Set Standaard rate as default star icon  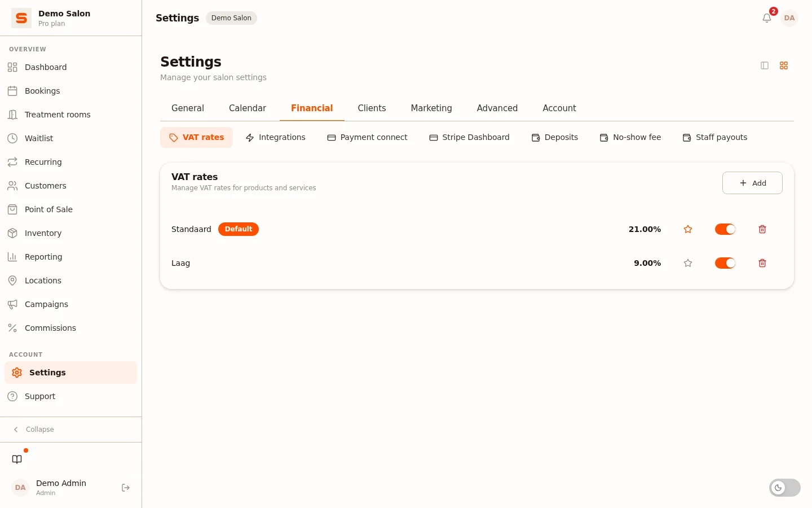688,229
